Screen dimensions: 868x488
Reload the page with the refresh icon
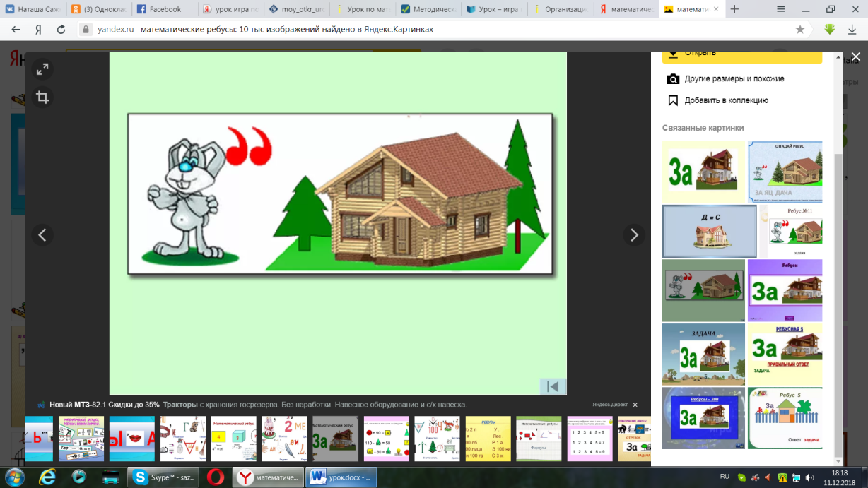[x=61, y=30]
